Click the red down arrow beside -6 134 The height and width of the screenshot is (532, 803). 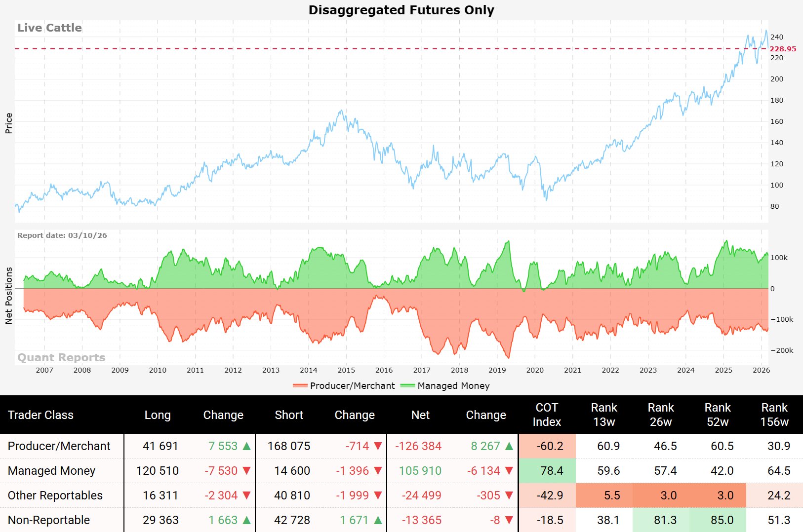509,471
